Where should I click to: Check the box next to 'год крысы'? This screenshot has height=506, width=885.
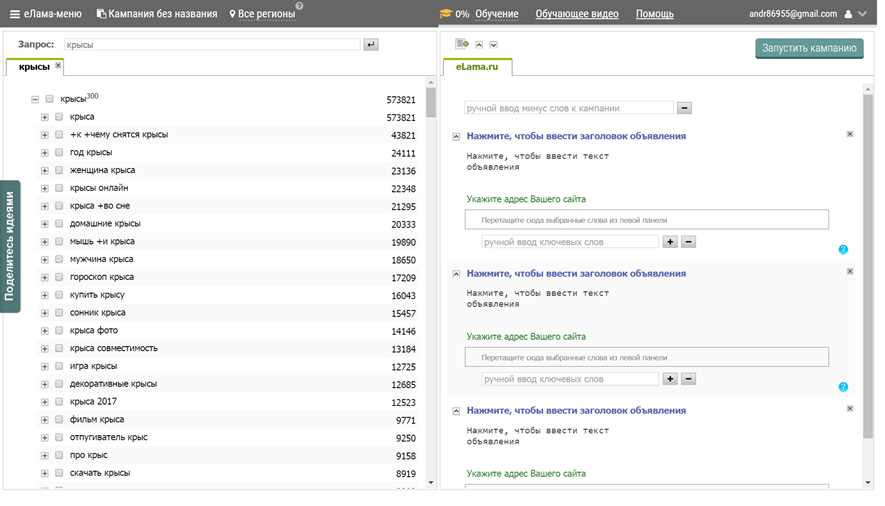tap(59, 153)
